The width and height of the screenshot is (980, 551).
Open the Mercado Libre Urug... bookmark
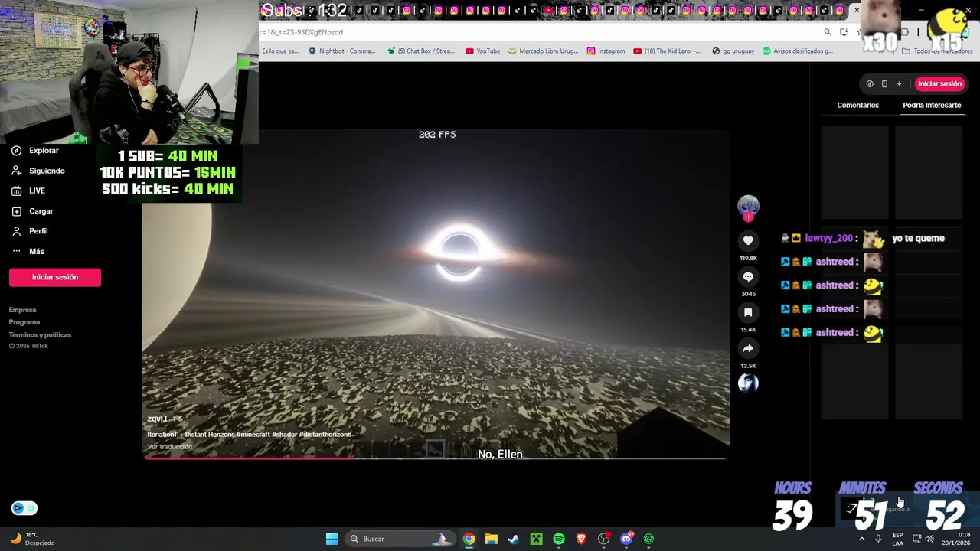[x=543, y=51]
